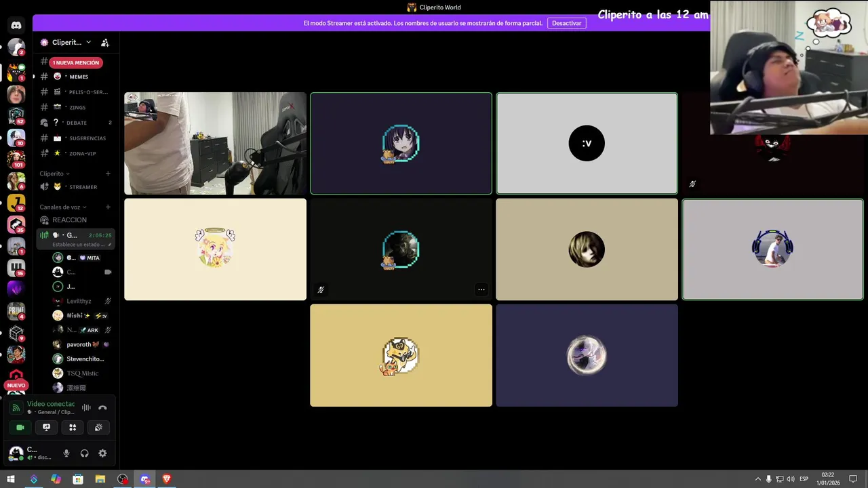Image resolution: width=868 pixels, height=488 pixels.
Task: Click the Desactivar streamer mode button
Action: (x=566, y=23)
